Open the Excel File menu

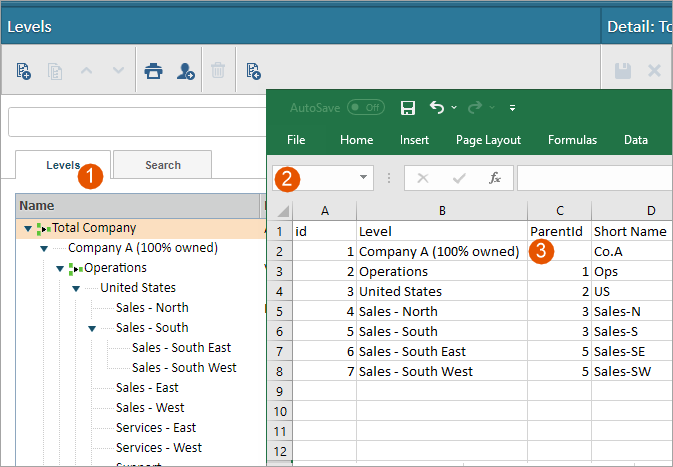[296, 140]
